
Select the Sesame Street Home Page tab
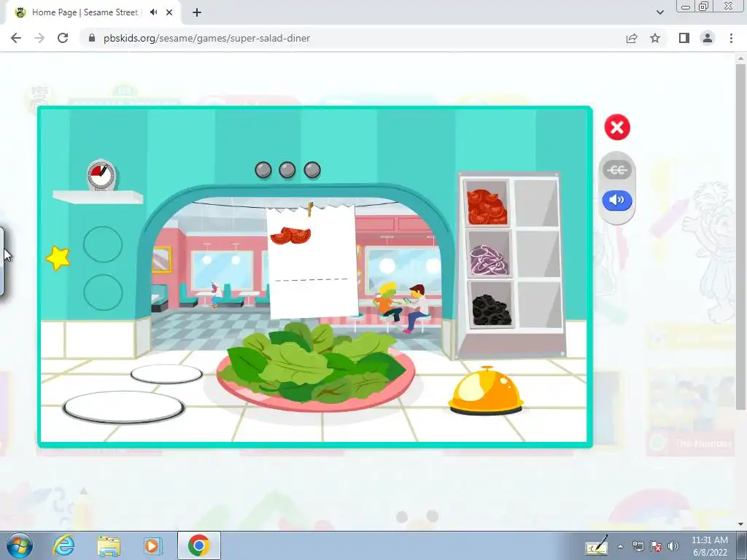point(91,12)
